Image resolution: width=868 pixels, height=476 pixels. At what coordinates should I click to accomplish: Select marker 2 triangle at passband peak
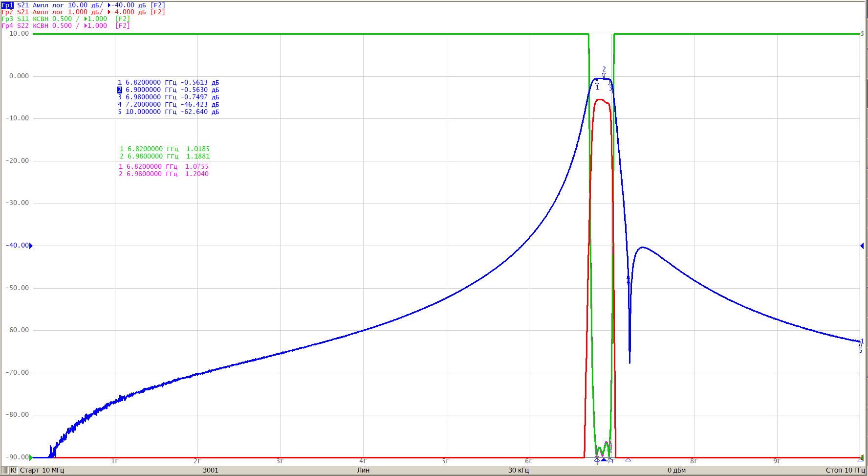point(604,75)
